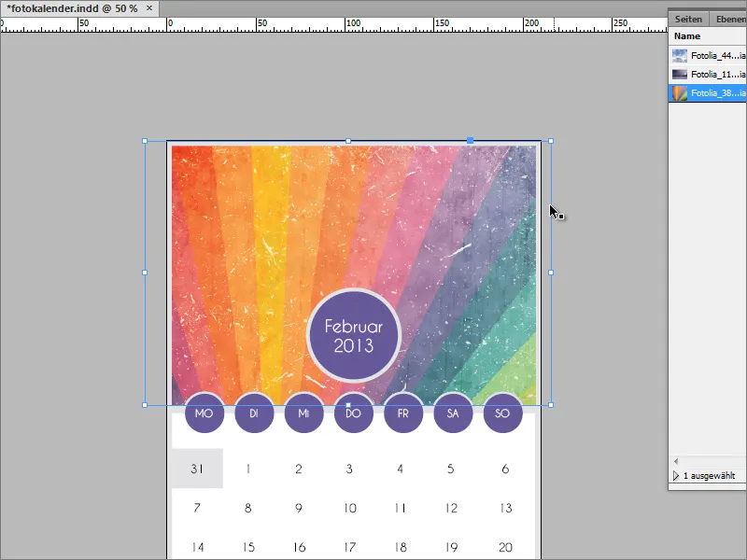Click the Fotolia_38 thumbnail

(680, 92)
